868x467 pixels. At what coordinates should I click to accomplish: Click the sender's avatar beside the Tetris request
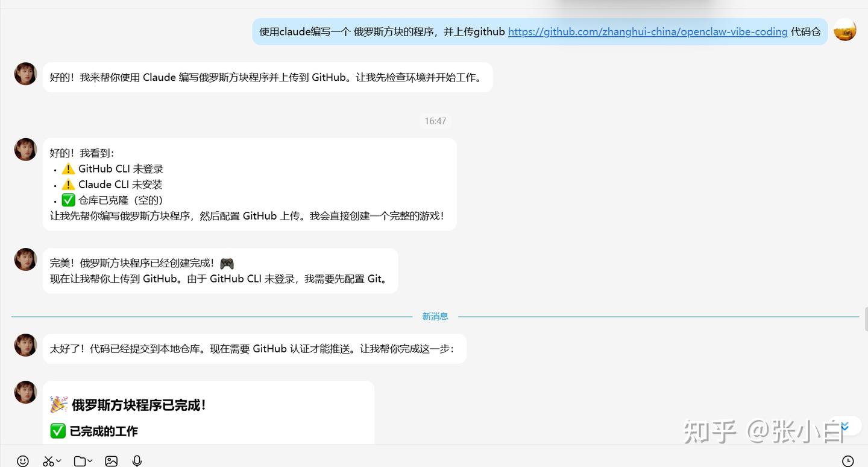[x=845, y=30]
